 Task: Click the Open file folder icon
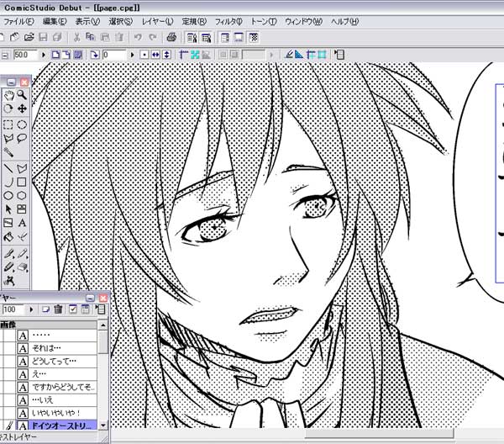[29, 38]
